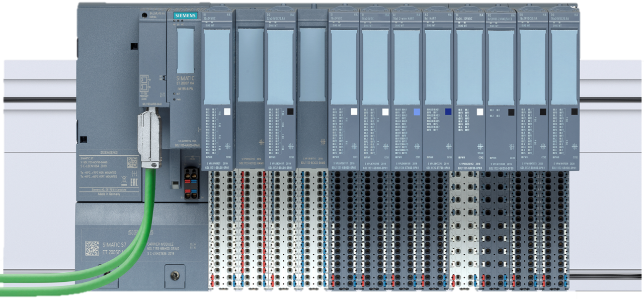Click the black square on the RQ relay module
The image size is (644, 299).
coord(511,112)
